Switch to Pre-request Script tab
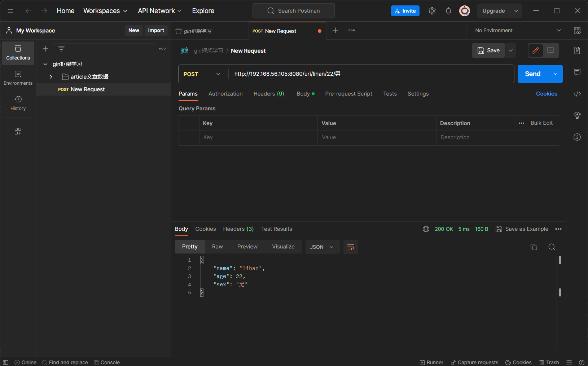Screen dimensions: 588x366 click(348, 94)
